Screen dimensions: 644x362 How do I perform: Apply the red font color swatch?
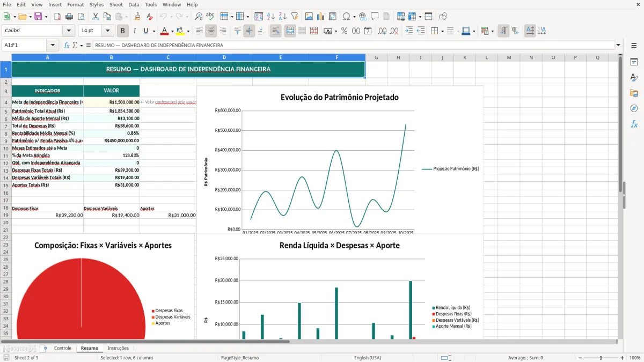click(x=164, y=31)
